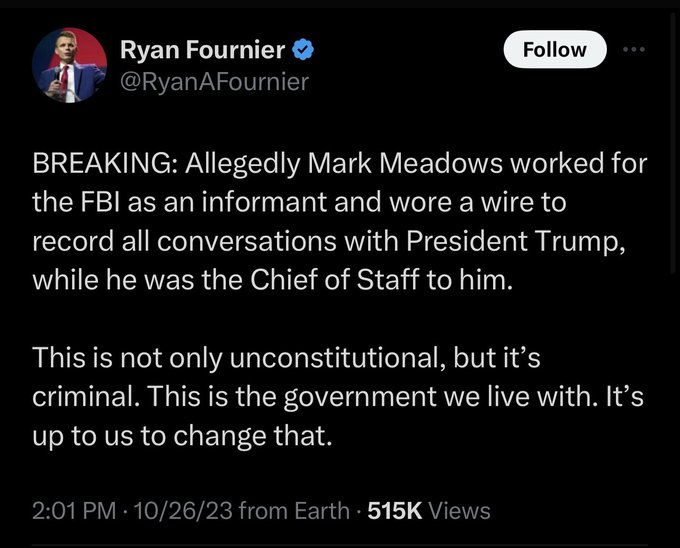The width and height of the screenshot is (680, 548).
Task: Click the 10/26/23 post date
Action: (172, 511)
